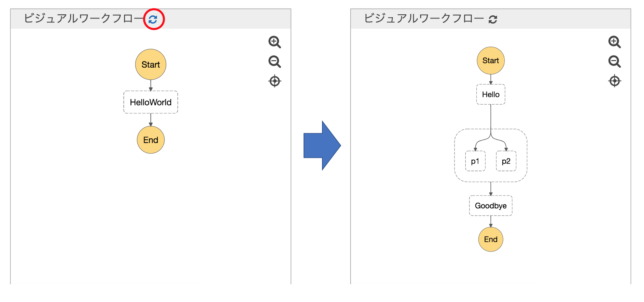The width and height of the screenshot is (644, 302).
Task: Select the Hello state in right workflow
Action: 491,94
